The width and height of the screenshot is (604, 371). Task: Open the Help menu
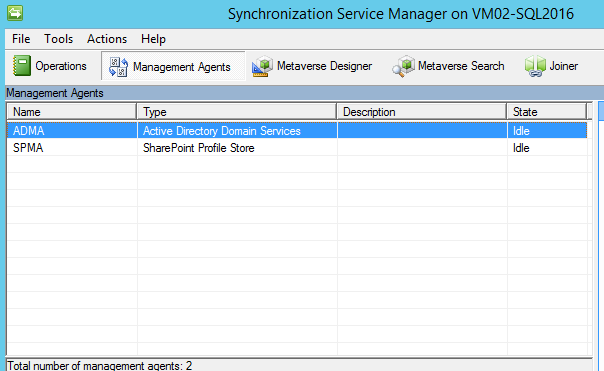(x=153, y=39)
